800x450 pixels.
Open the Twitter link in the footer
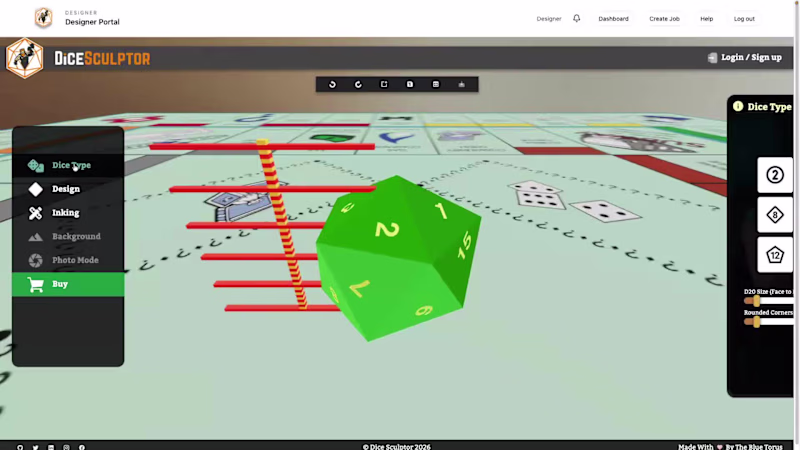(x=36, y=447)
